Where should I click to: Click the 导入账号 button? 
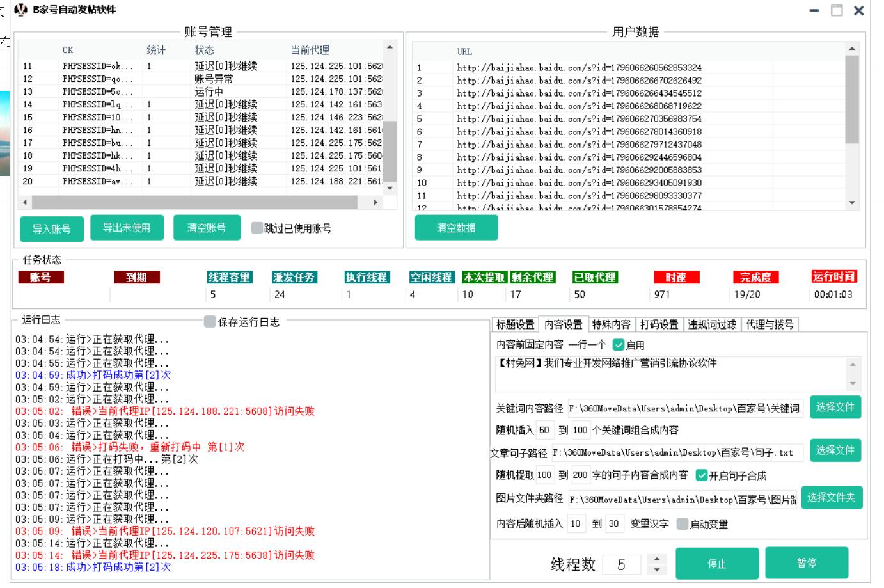pyautogui.click(x=52, y=228)
